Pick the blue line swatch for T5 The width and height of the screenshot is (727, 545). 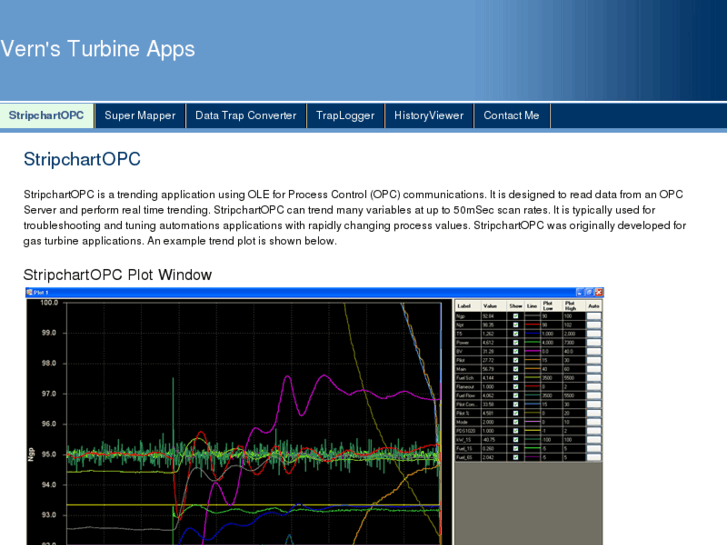(532, 334)
